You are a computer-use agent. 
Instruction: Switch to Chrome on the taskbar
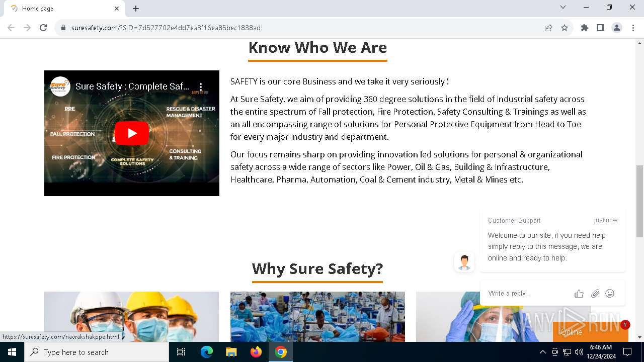pos(281,352)
